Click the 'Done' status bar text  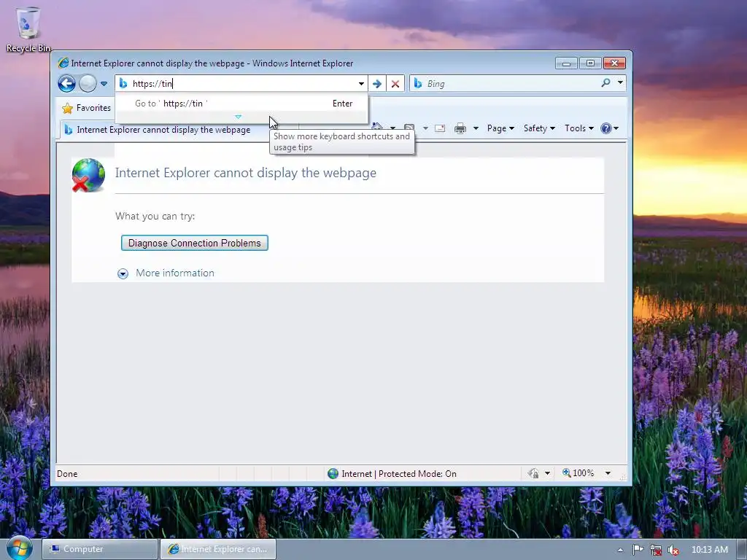click(67, 474)
